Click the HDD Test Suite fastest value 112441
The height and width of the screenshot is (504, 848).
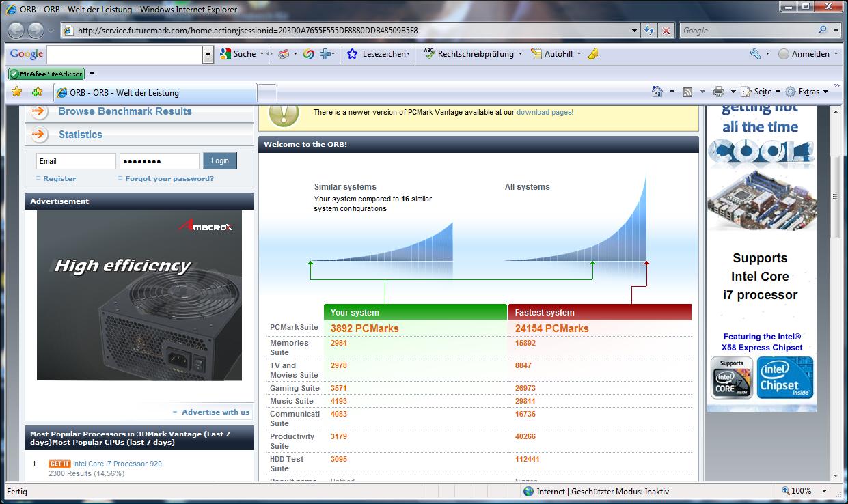pos(528,459)
